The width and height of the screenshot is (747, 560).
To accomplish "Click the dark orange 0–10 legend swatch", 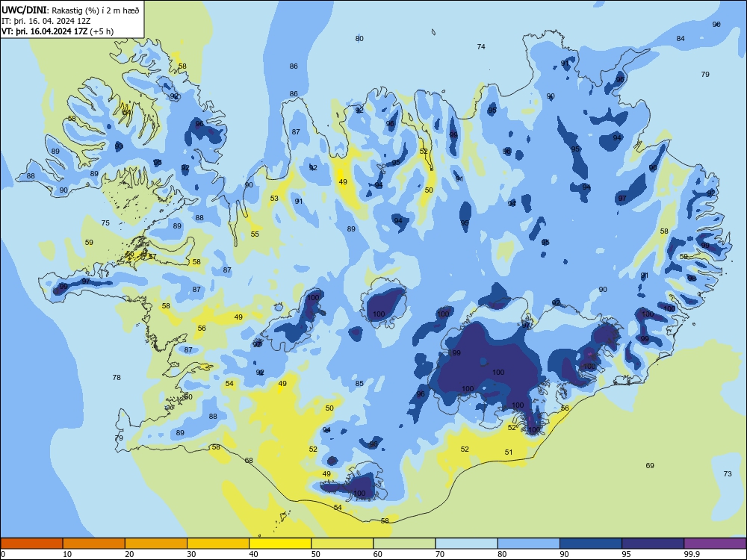I will pos(31,544).
